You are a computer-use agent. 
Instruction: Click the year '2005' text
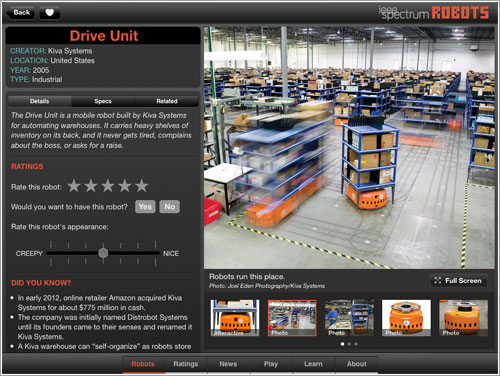pyautogui.click(x=41, y=70)
